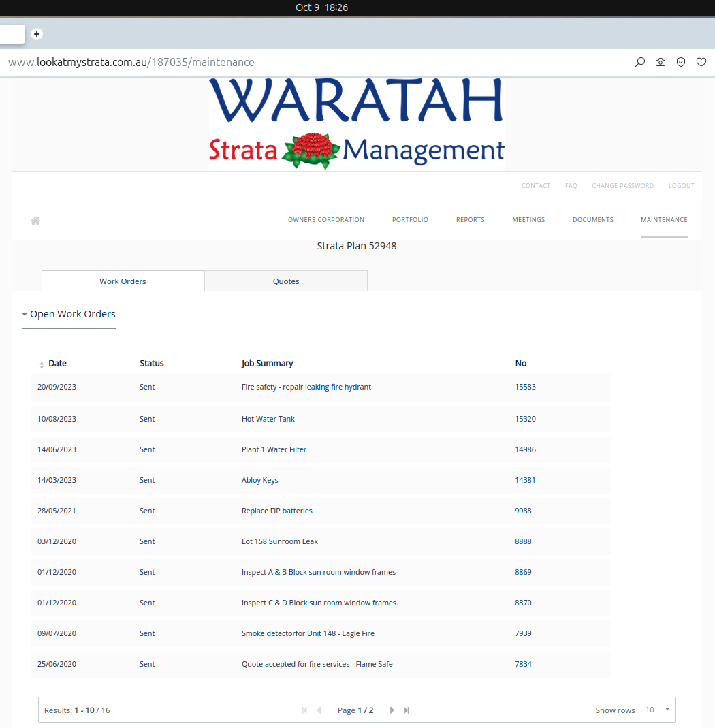Go to the home page icon
715x728 pixels.
coord(35,221)
